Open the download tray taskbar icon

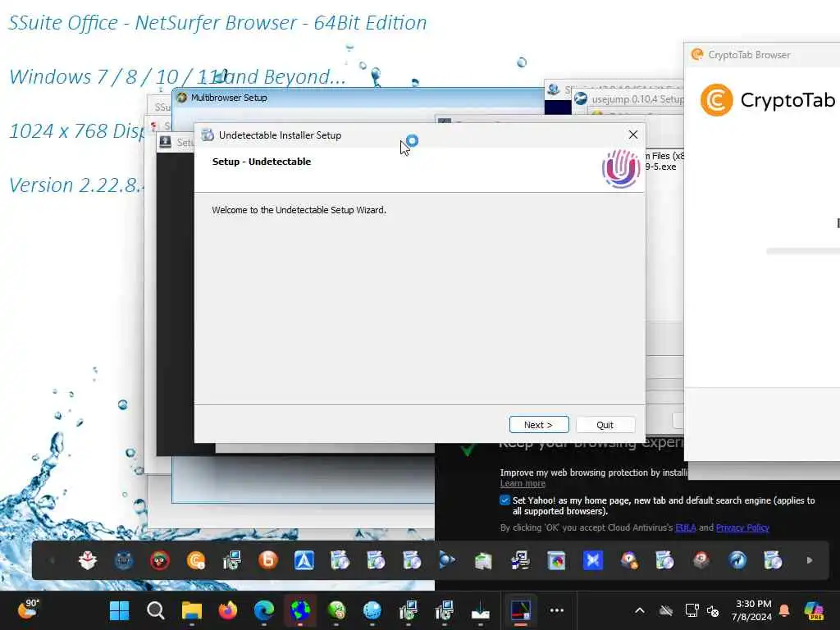(480, 610)
